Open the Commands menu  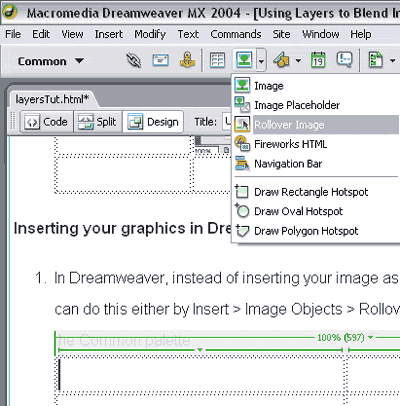[236, 34]
